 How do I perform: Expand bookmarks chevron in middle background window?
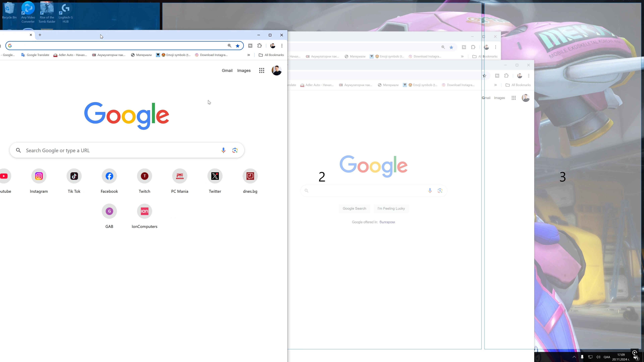[x=495, y=85]
